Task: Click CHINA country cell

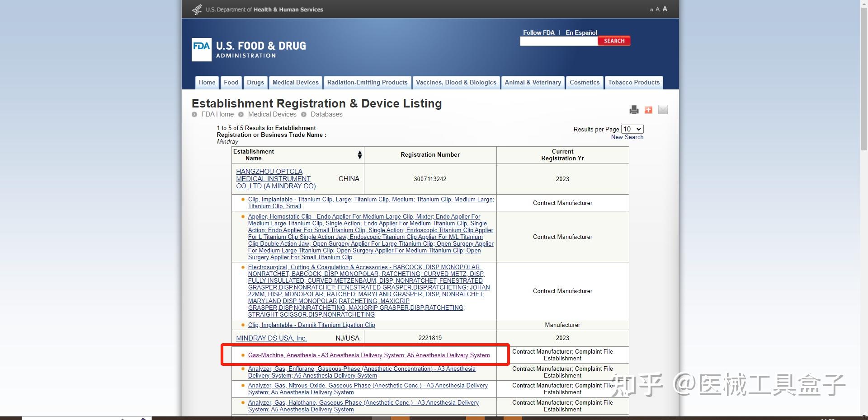Action: point(349,179)
